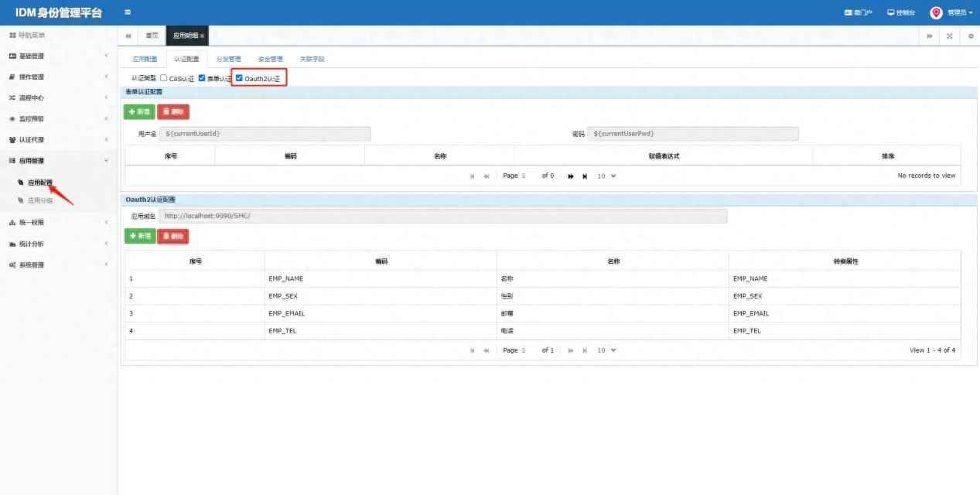
Task: Click the 操作管理 menu icon
Action: [x=12, y=77]
